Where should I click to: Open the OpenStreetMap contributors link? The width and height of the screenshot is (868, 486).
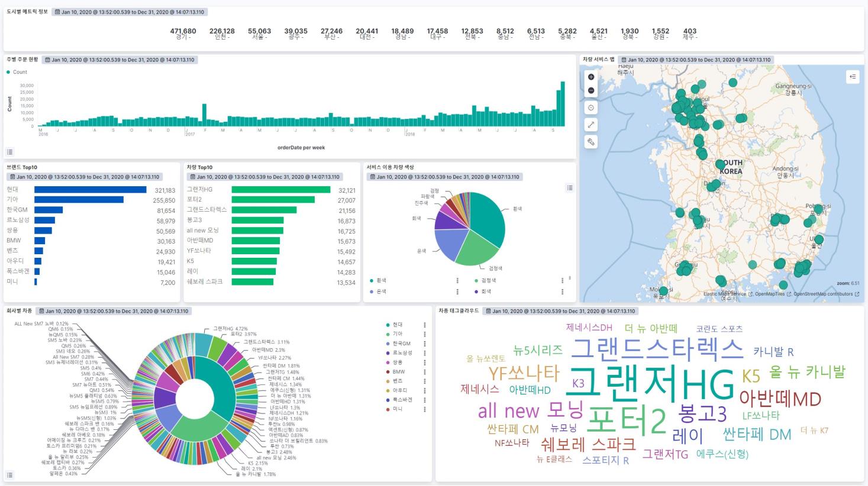tap(826, 294)
